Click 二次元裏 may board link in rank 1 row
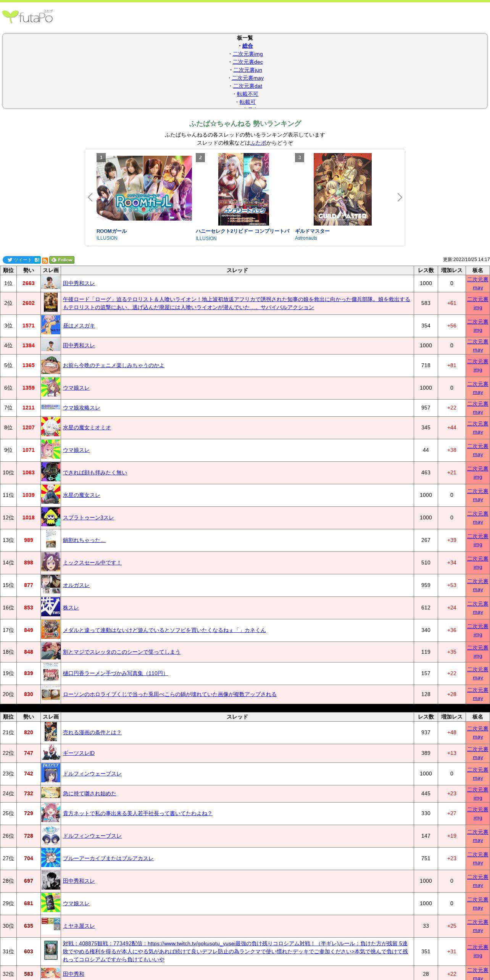This screenshot has width=490, height=980. 478,284
